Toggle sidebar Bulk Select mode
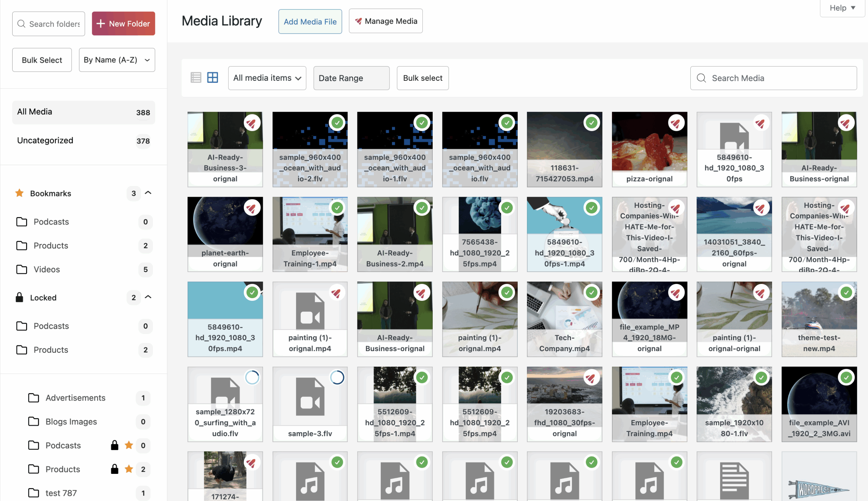This screenshot has width=868, height=501. [x=42, y=60]
